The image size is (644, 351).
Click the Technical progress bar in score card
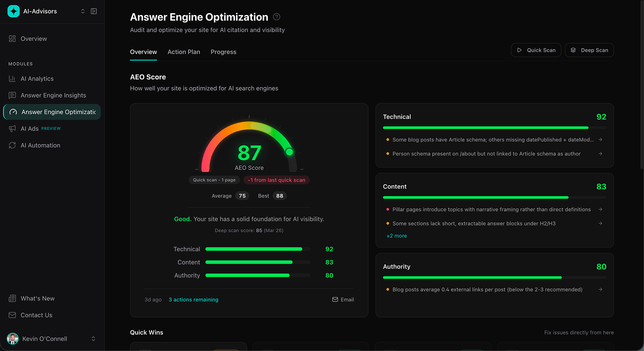tap(258, 249)
